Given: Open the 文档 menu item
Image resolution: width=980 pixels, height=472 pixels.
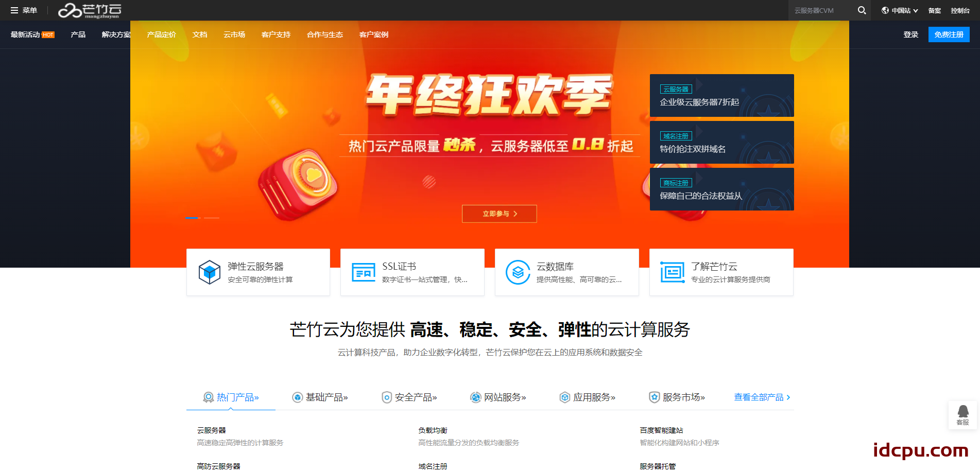Looking at the screenshot, I should click(200, 34).
